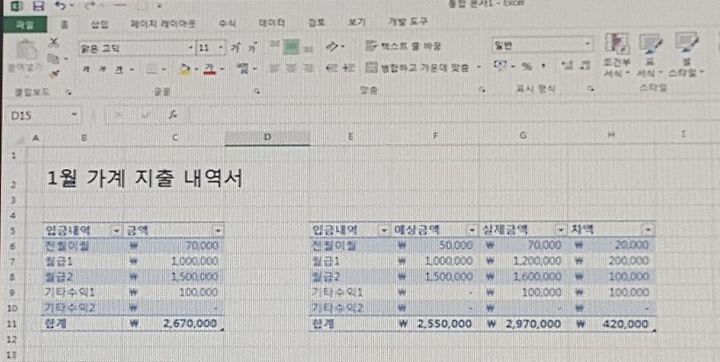Click Merge and Center (병합하고 가운데 맞춤)
Screen dimensions: 720x362
pyautogui.click(x=417, y=68)
